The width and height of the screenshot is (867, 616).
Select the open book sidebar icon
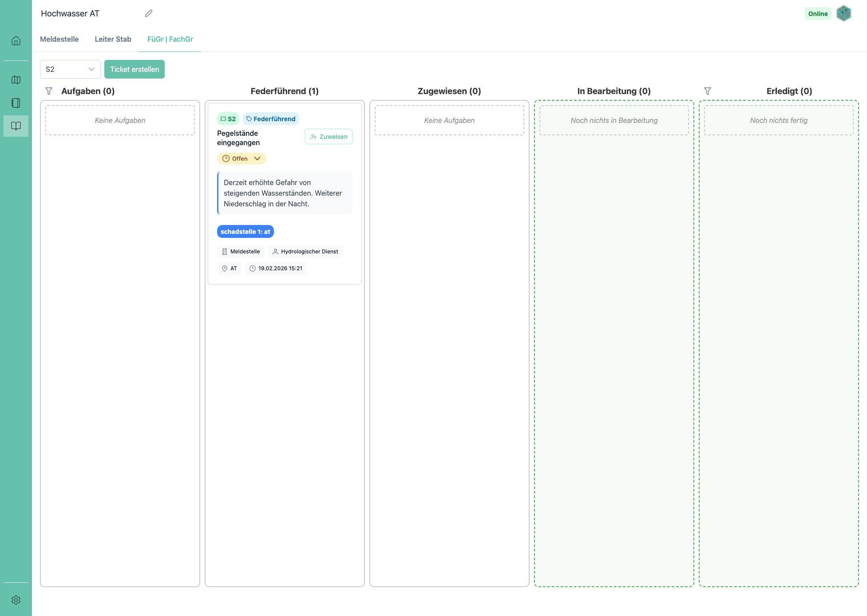point(16,126)
